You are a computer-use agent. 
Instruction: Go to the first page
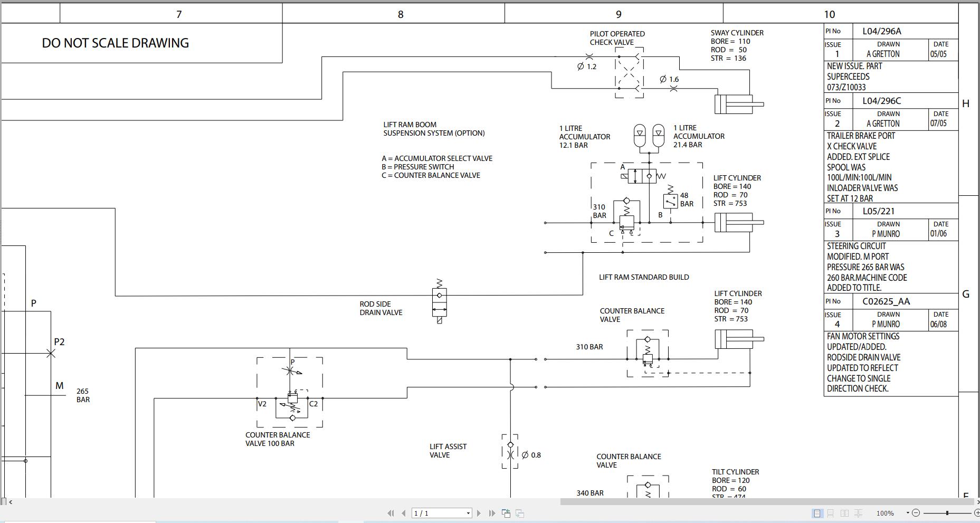pyautogui.click(x=391, y=513)
